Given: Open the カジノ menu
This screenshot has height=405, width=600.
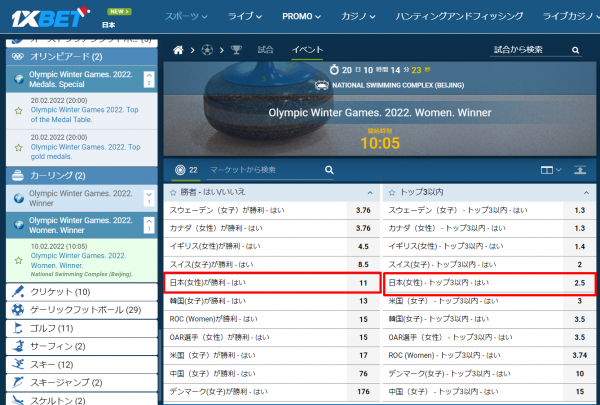Looking at the screenshot, I should [358, 16].
